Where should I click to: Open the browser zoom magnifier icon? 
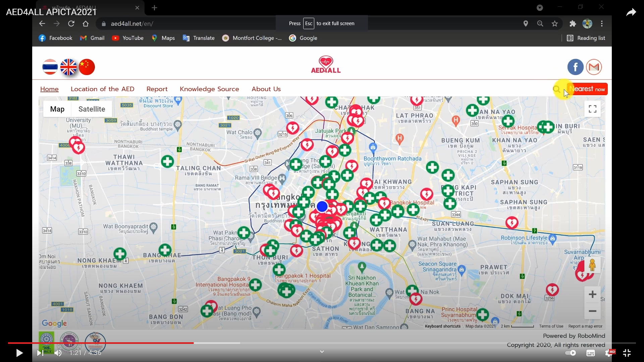coord(540,23)
